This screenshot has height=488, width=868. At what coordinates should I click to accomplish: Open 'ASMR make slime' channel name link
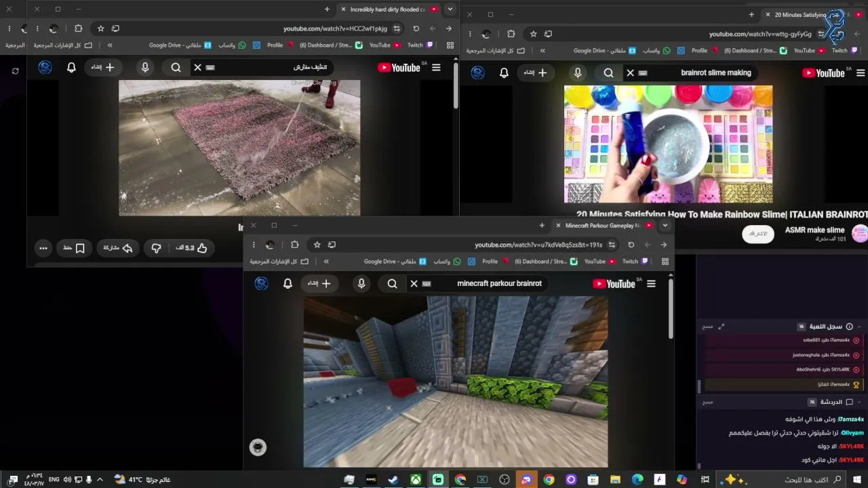tap(814, 230)
